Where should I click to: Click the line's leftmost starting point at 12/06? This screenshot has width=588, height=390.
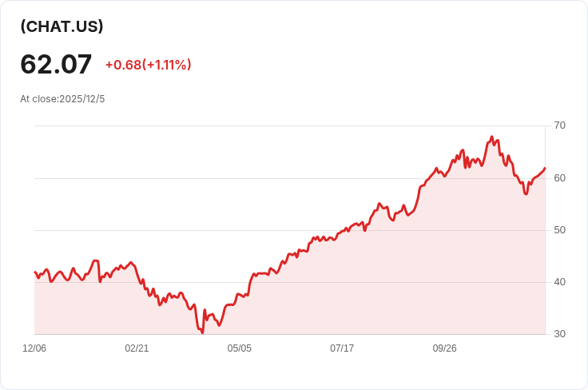tap(35, 273)
